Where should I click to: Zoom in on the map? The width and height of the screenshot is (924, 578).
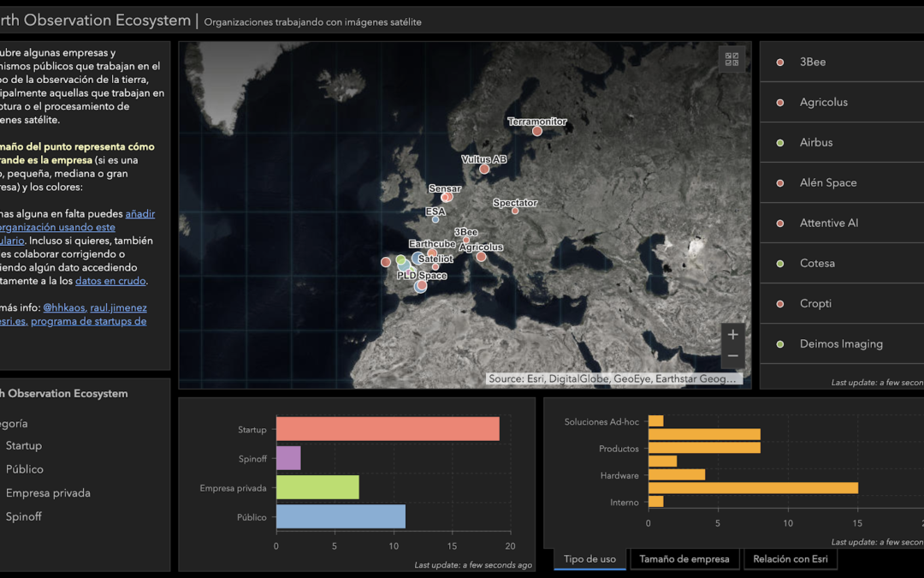(732, 335)
